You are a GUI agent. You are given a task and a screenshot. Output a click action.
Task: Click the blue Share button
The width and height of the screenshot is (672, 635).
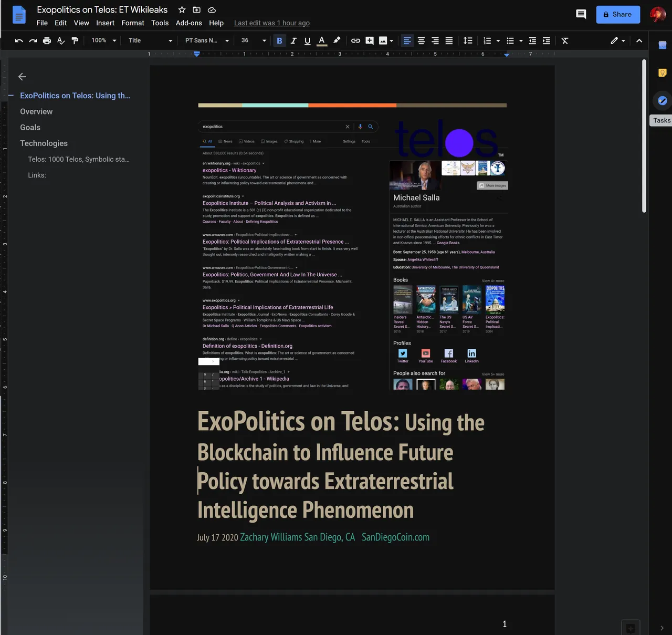coord(618,15)
